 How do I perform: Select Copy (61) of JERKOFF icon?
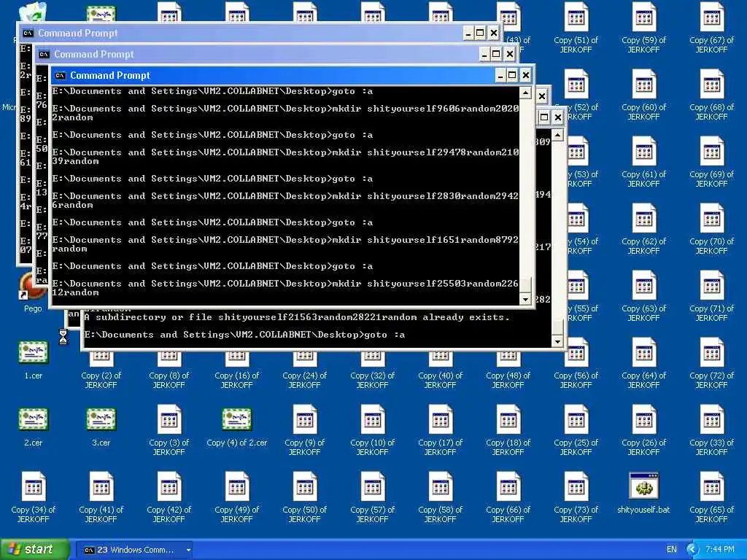pyautogui.click(x=643, y=151)
